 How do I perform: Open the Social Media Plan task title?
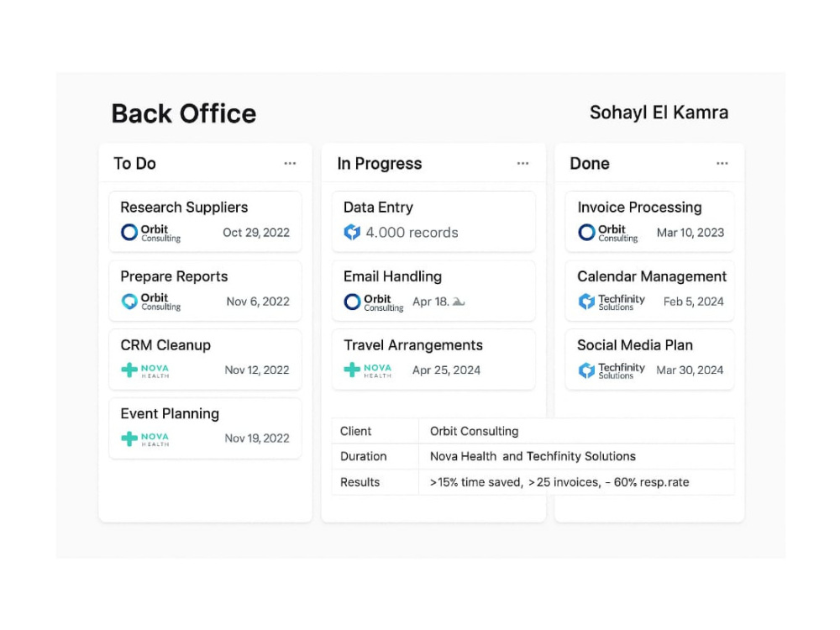(x=635, y=345)
